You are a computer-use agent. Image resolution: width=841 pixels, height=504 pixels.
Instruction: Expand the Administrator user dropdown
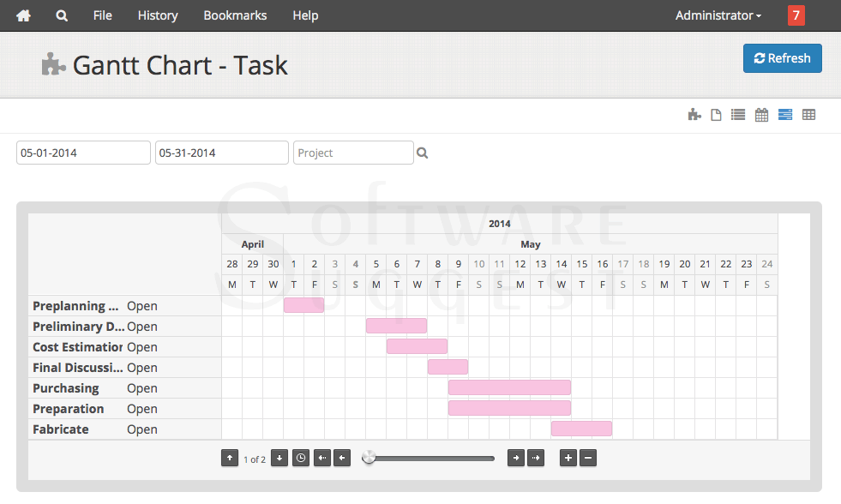718,15
